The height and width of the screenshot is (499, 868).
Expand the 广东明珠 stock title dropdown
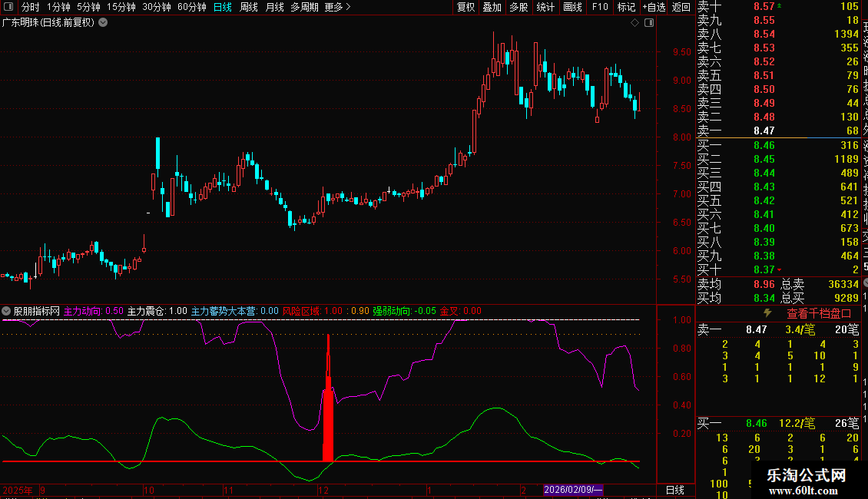[x=103, y=23]
